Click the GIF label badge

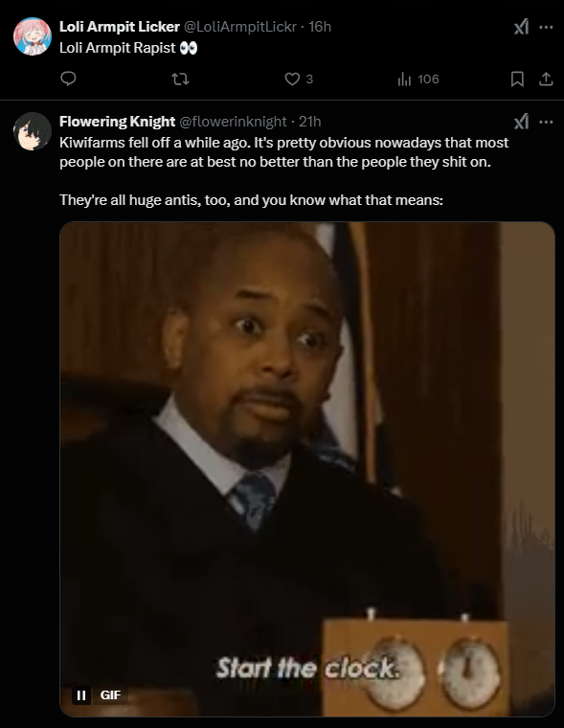click(110, 695)
